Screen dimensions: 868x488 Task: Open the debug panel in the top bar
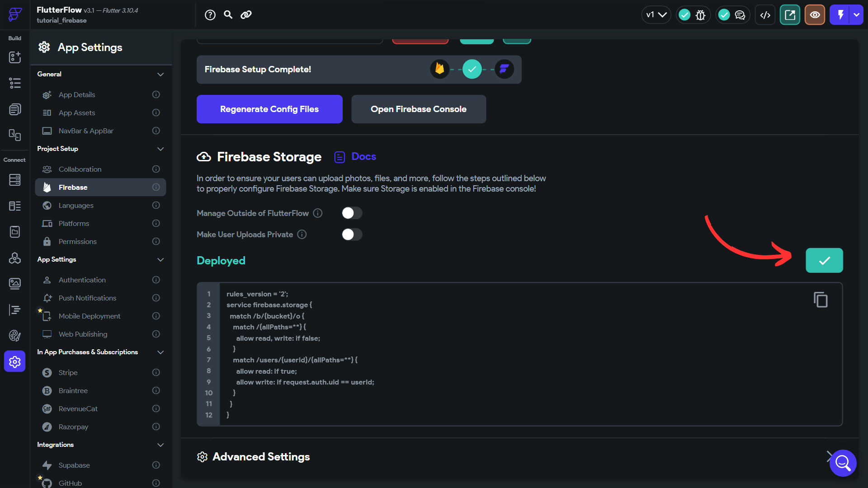(x=701, y=14)
